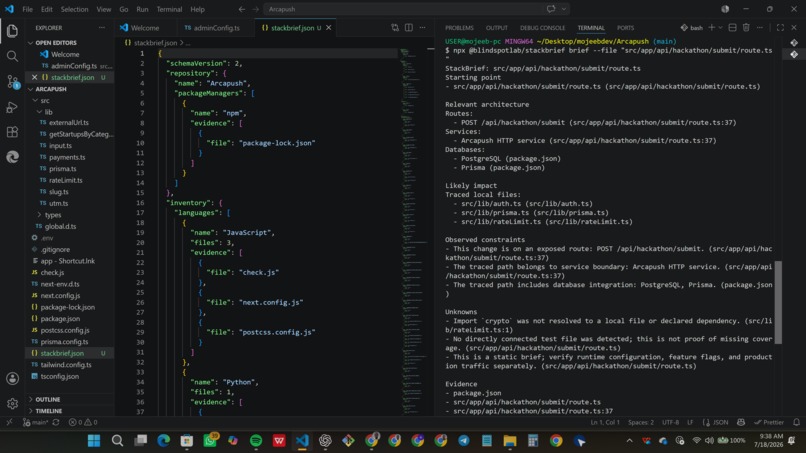Switch to the Problems panel tab
Screen dimensions: 806x453
pyautogui.click(x=459, y=28)
